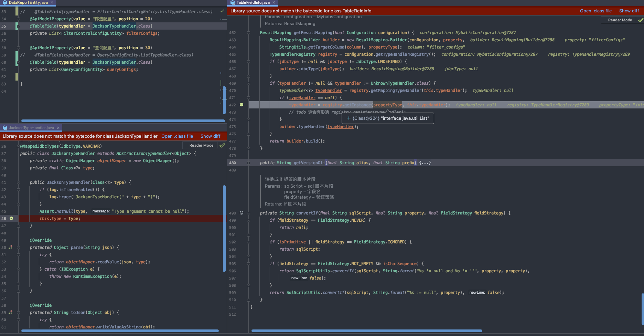Click the horizontal scrollbar under the TableFieldInfo editor
644x336 pixels.
pos(367,331)
